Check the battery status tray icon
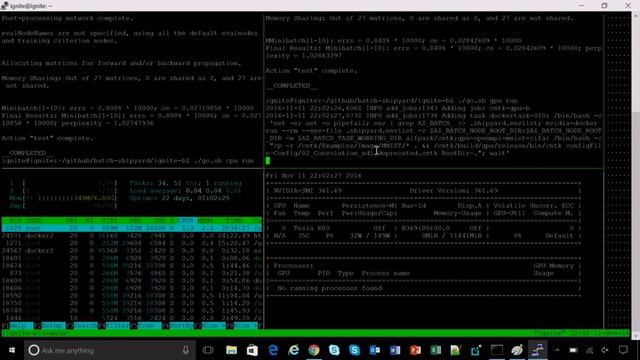 [573, 350]
